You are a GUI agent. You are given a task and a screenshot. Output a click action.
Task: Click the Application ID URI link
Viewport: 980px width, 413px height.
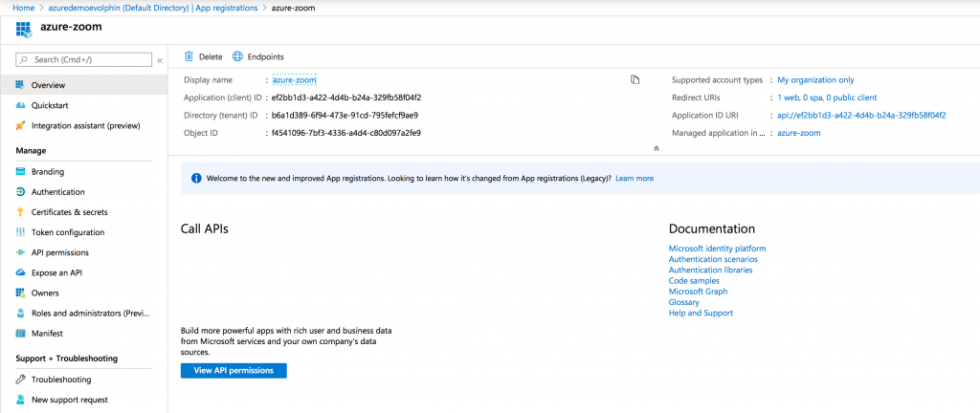tap(861, 116)
